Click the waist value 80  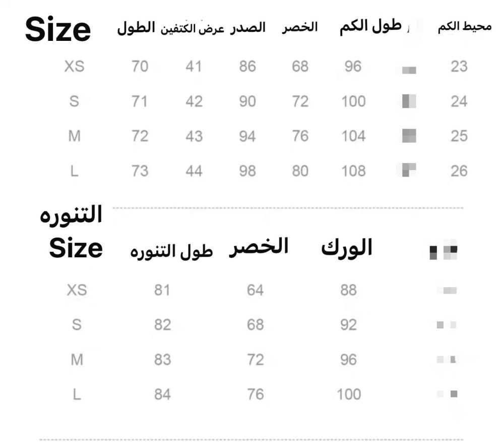click(300, 171)
